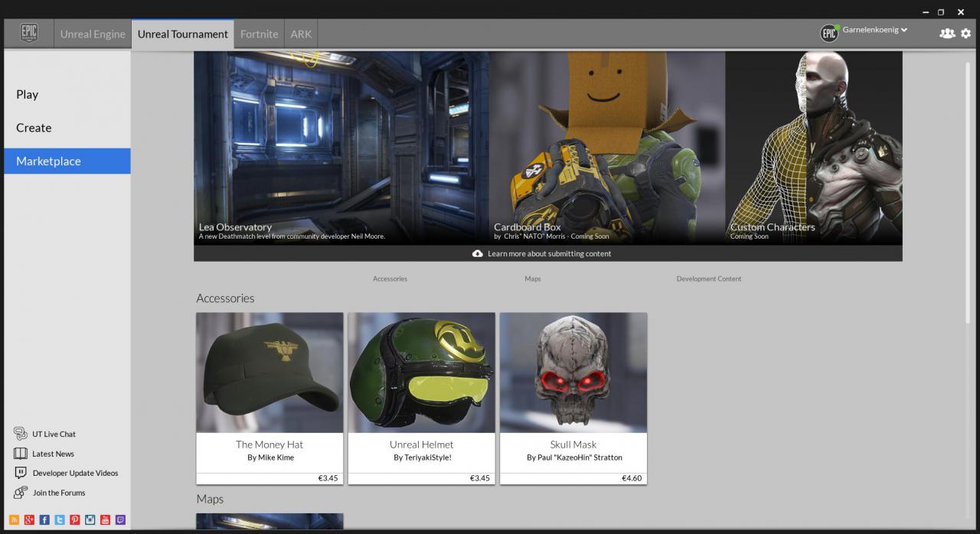Image resolution: width=980 pixels, height=534 pixels.
Task: Open the Custom Characters featured banner
Action: click(814, 148)
